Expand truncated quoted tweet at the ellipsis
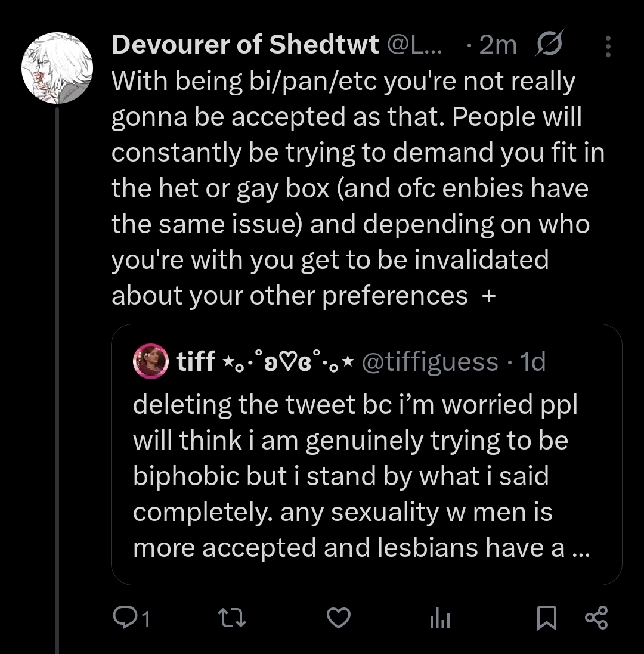 (x=579, y=548)
